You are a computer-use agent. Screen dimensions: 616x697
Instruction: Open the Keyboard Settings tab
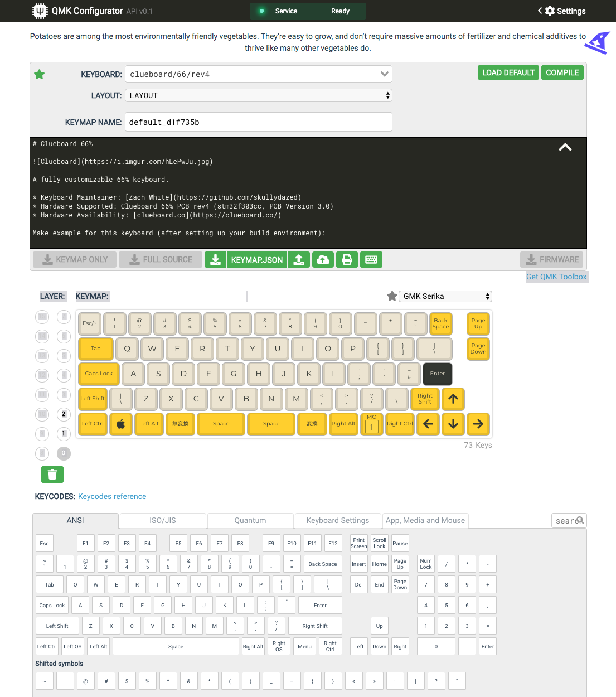pos(337,520)
